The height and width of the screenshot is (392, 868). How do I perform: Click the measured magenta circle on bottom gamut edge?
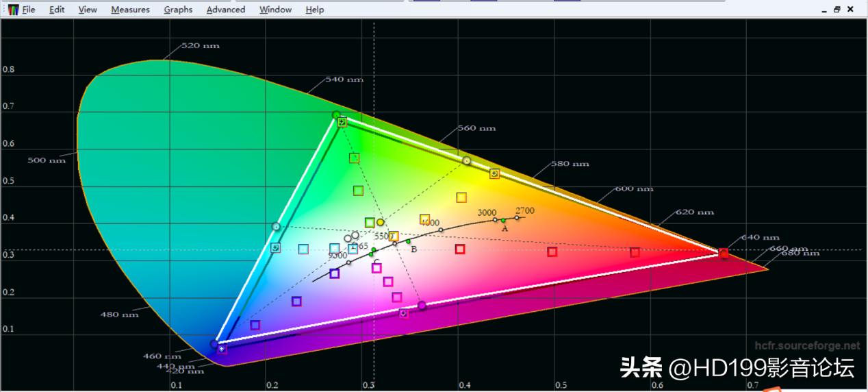click(422, 306)
